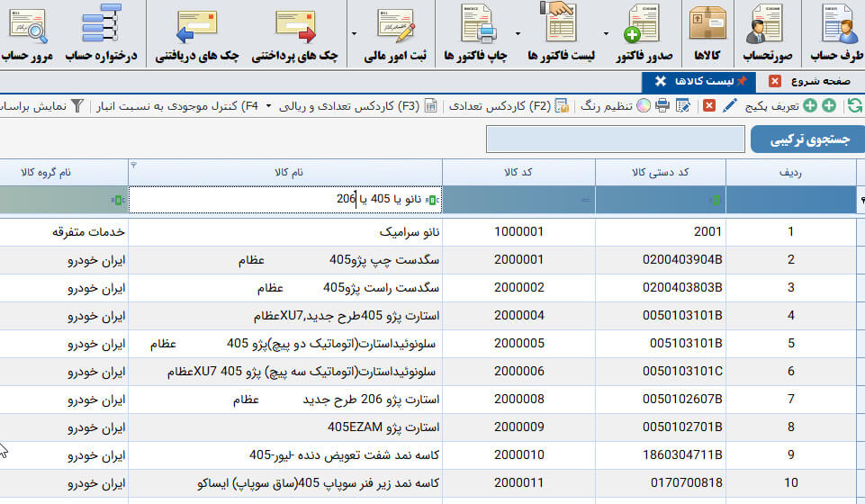Expand dropdown arrow next to چاپ فاکتور ها
This screenshot has height=504, width=865.
click(518, 33)
